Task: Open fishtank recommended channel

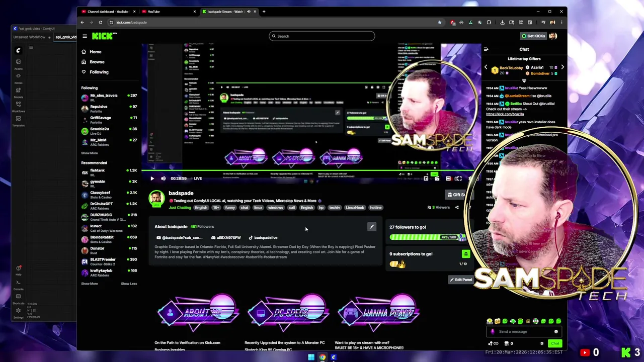Action: [x=109, y=172]
